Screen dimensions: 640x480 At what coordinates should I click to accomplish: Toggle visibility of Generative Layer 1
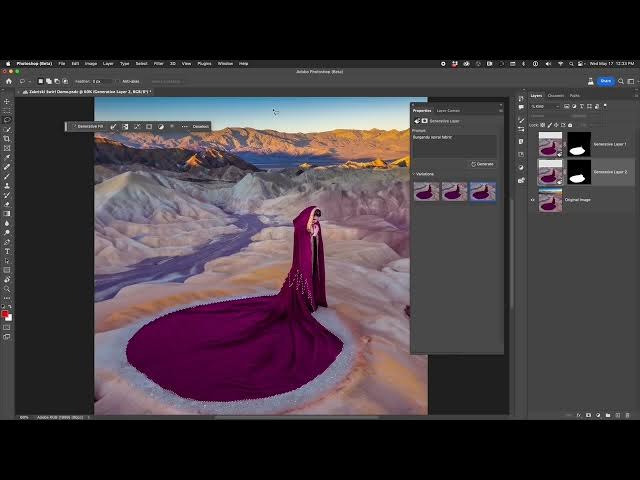(x=532, y=145)
